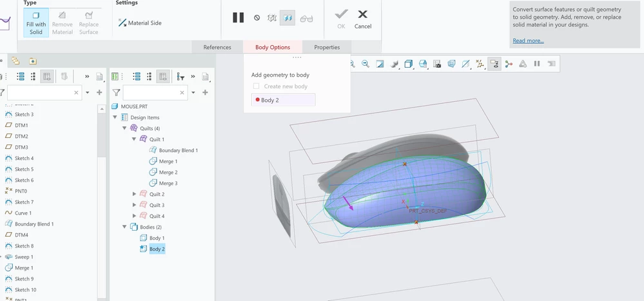
Task: Open the Properties tab
Action: click(327, 47)
